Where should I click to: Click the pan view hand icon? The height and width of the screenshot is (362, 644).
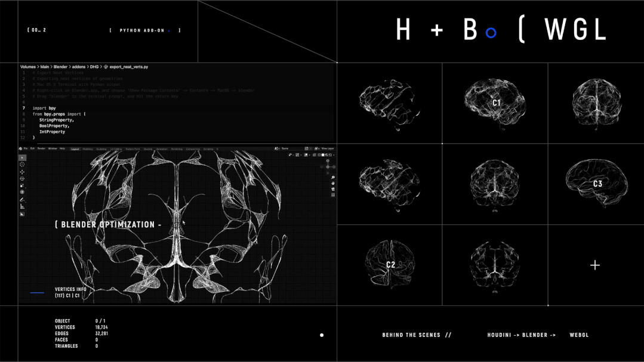click(x=333, y=183)
